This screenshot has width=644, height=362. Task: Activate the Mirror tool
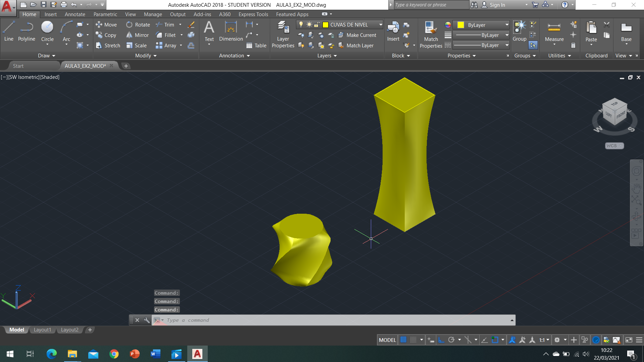[x=138, y=35]
